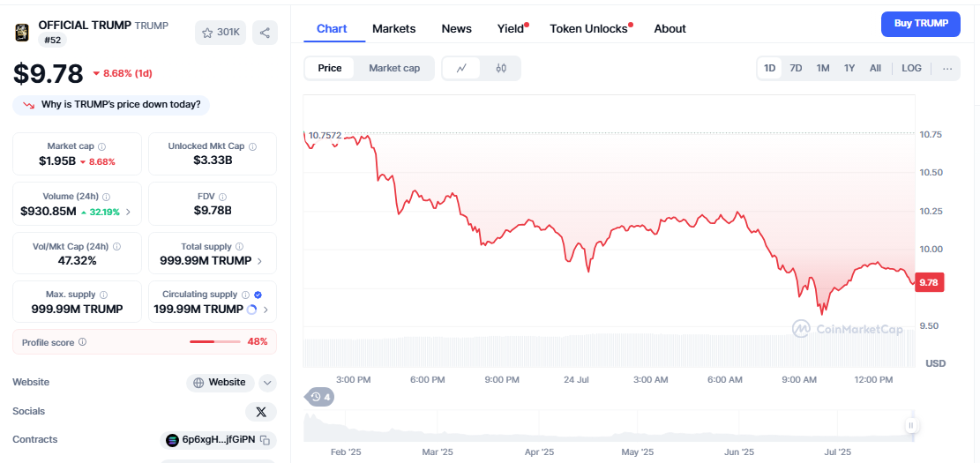Click info icon next to Vol/Mkt Cap (24h)

point(116,247)
